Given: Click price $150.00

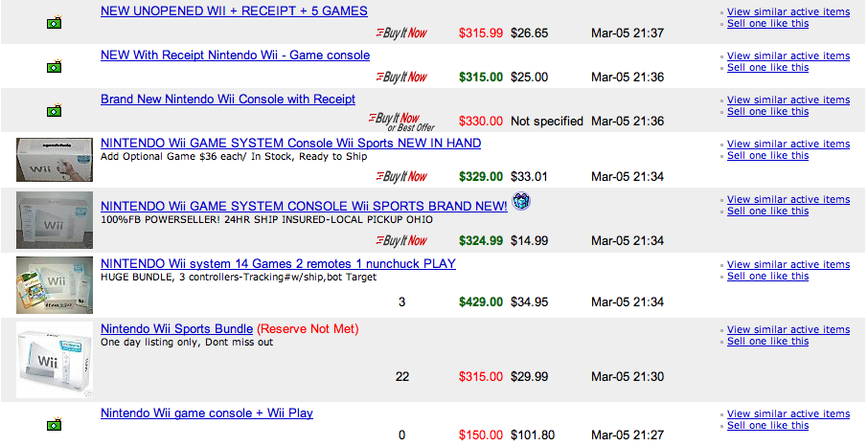Looking at the screenshot, I should click(481, 435).
